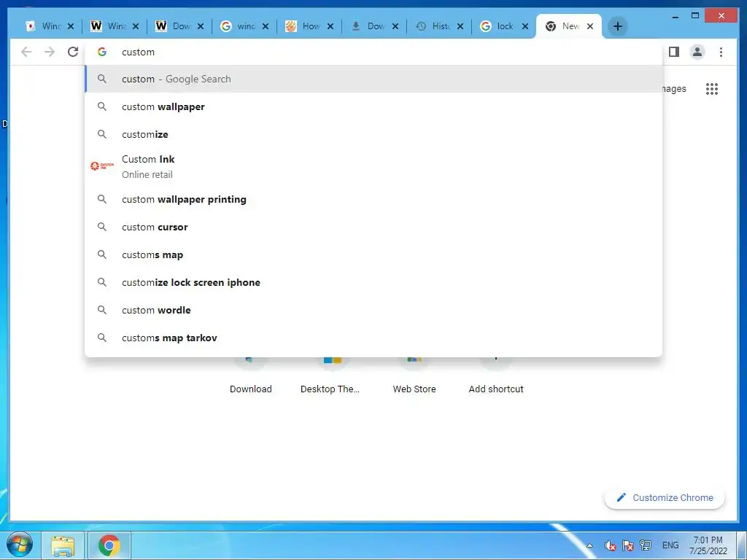Select 'custom wordle' suggestion
The height and width of the screenshot is (560, 747).
pos(373,310)
